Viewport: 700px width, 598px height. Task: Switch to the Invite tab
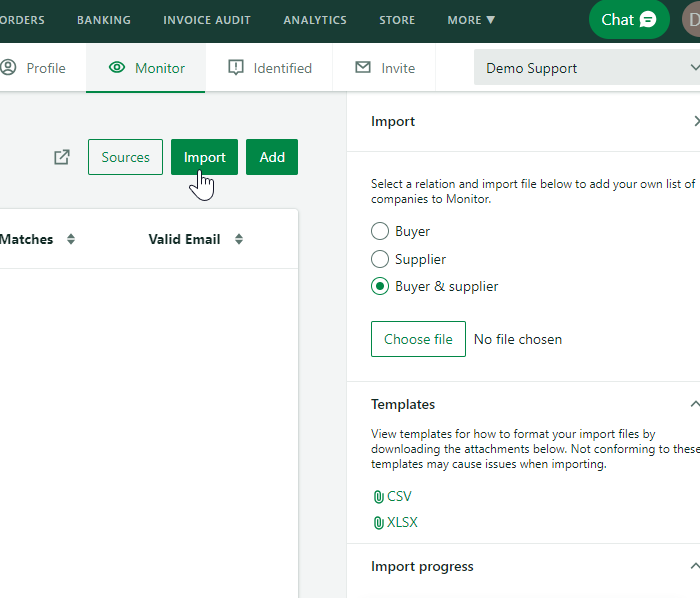[384, 68]
